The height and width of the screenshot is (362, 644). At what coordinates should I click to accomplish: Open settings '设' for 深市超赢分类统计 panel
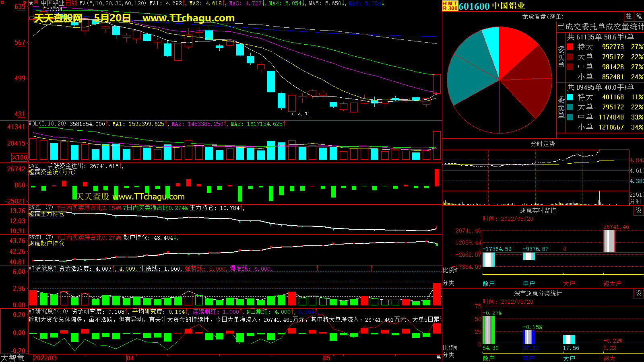[638, 293]
